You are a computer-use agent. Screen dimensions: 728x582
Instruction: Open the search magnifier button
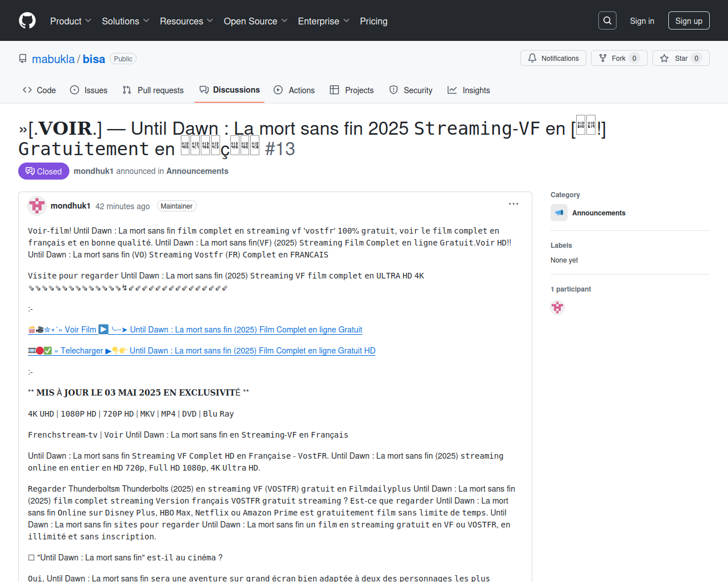click(607, 20)
